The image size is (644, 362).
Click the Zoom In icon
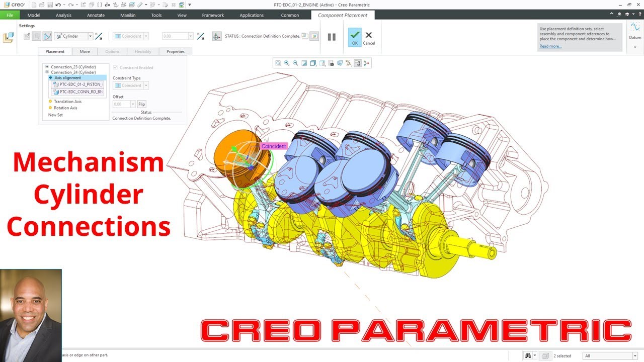point(286,63)
